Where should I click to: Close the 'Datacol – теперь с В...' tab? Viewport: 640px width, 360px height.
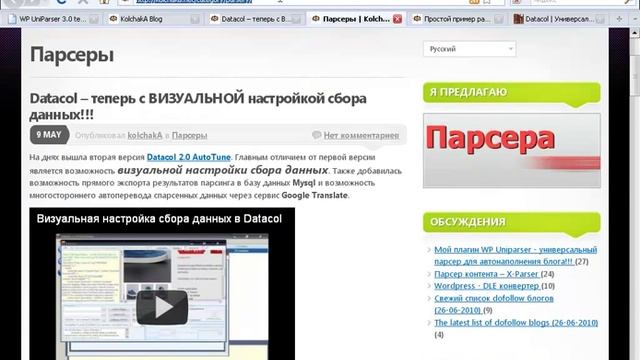point(296,19)
